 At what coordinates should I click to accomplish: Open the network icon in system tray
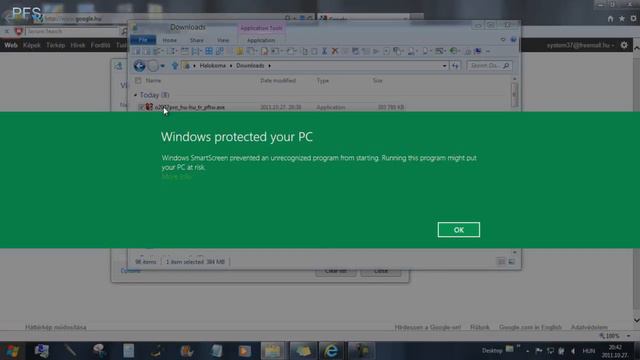[x=550, y=351]
